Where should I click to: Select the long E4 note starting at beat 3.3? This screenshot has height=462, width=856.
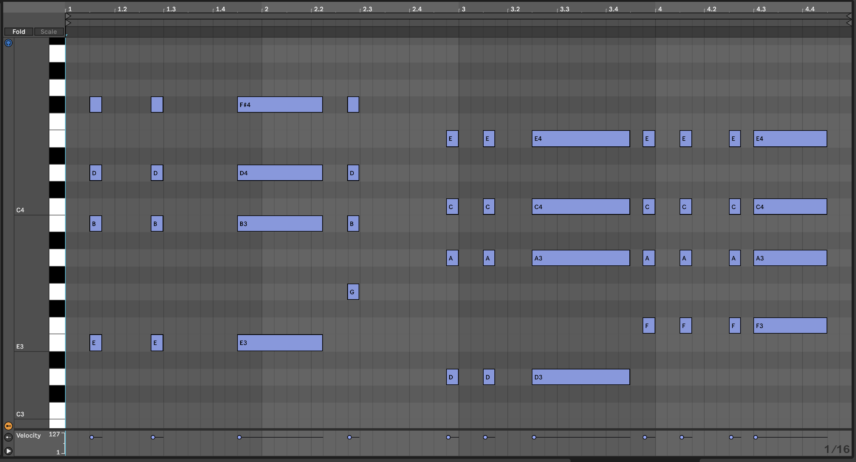[581, 138]
